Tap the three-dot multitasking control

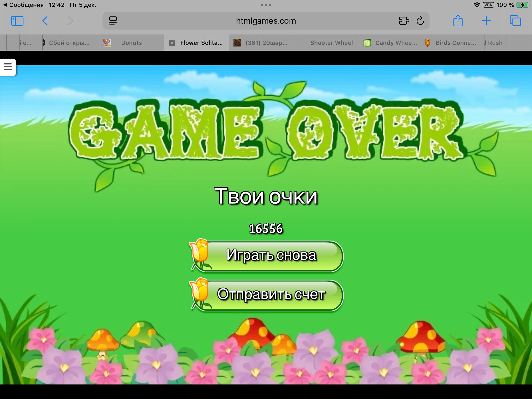click(x=266, y=5)
